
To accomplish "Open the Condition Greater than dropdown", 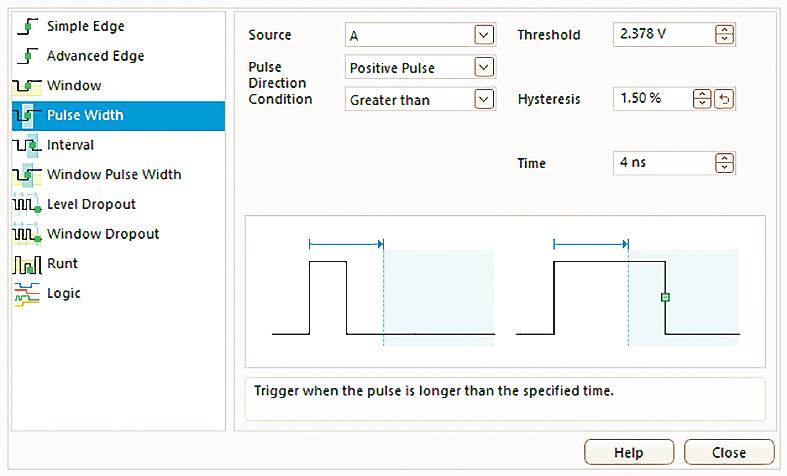I will tap(484, 99).
